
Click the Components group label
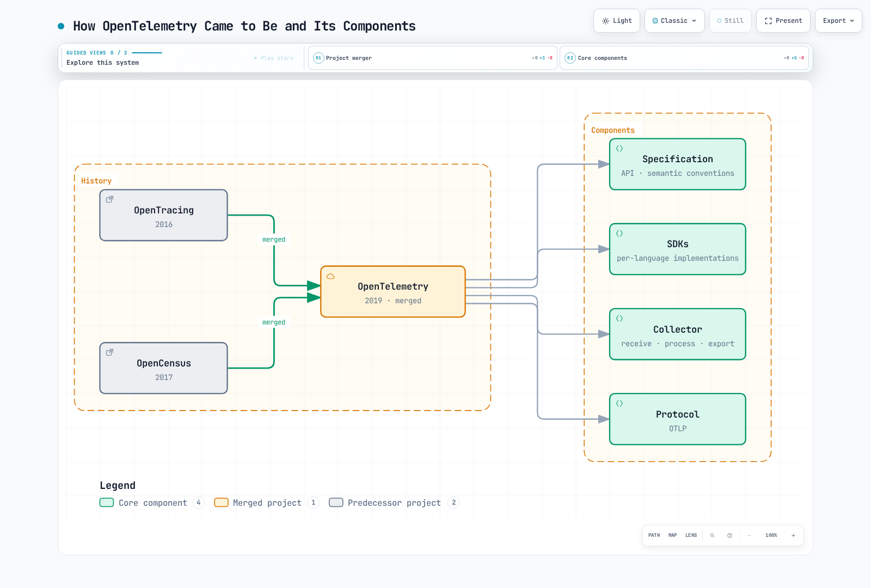pyautogui.click(x=612, y=130)
